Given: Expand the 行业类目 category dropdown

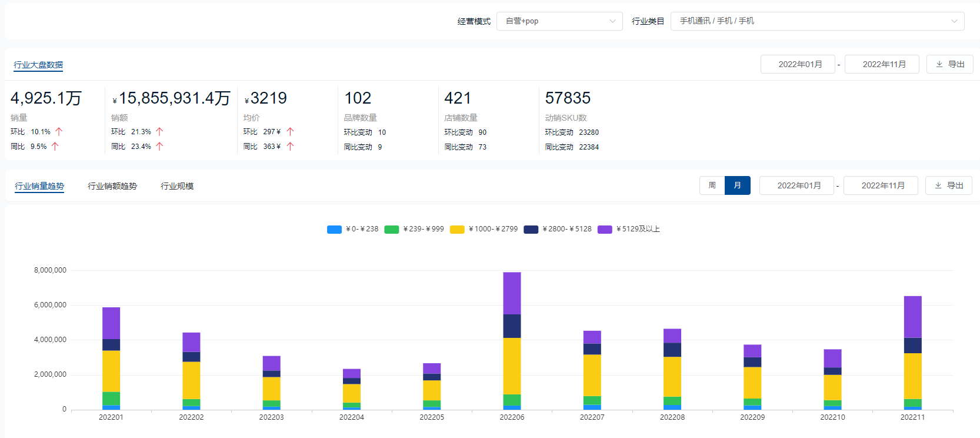Looking at the screenshot, I should [x=816, y=21].
